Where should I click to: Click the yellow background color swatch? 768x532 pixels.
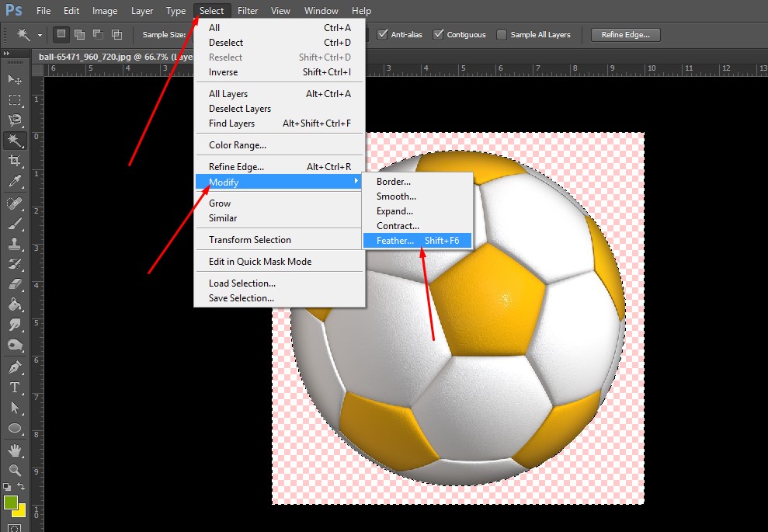pos(20,512)
